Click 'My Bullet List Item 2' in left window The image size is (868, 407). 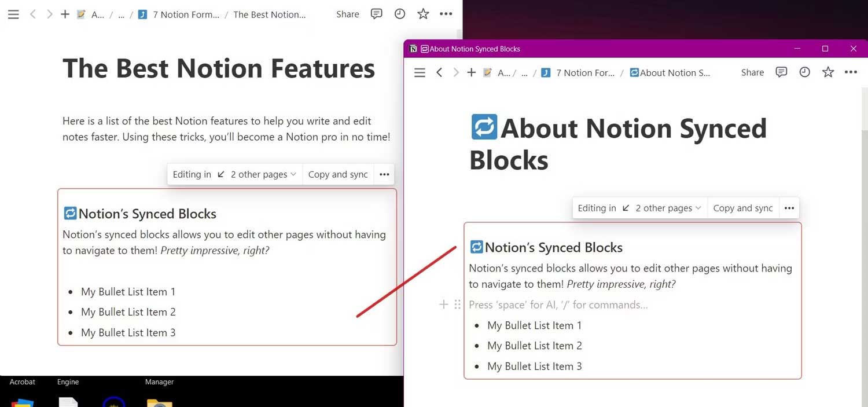128,312
